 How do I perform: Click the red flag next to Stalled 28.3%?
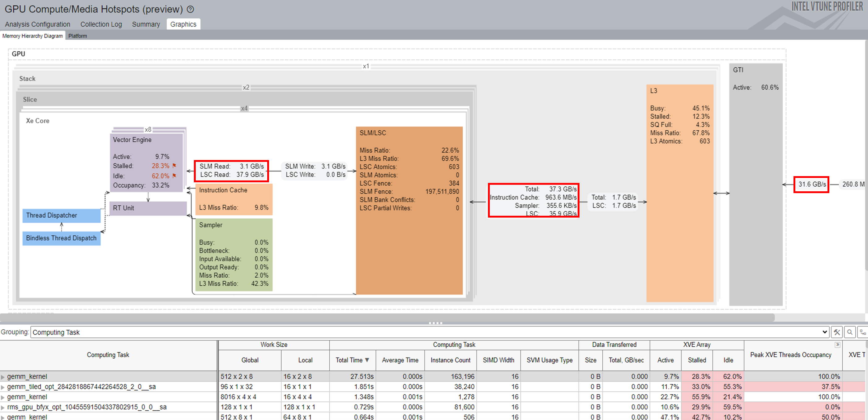point(174,166)
